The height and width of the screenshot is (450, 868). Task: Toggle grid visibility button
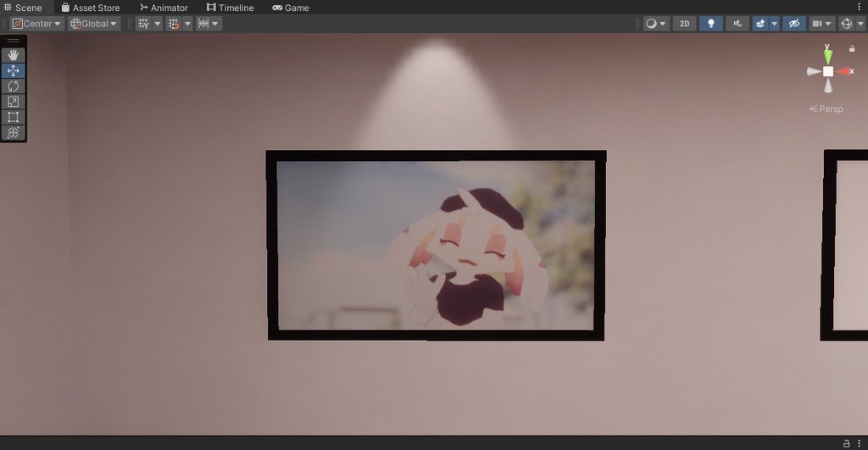point(143,24)
